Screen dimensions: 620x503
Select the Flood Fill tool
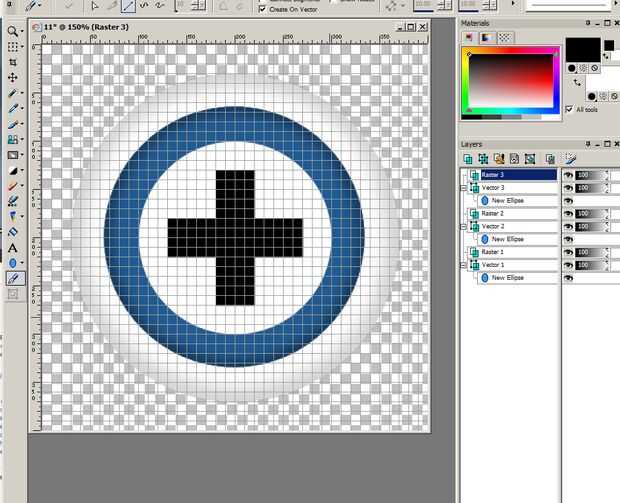(13, 232)
